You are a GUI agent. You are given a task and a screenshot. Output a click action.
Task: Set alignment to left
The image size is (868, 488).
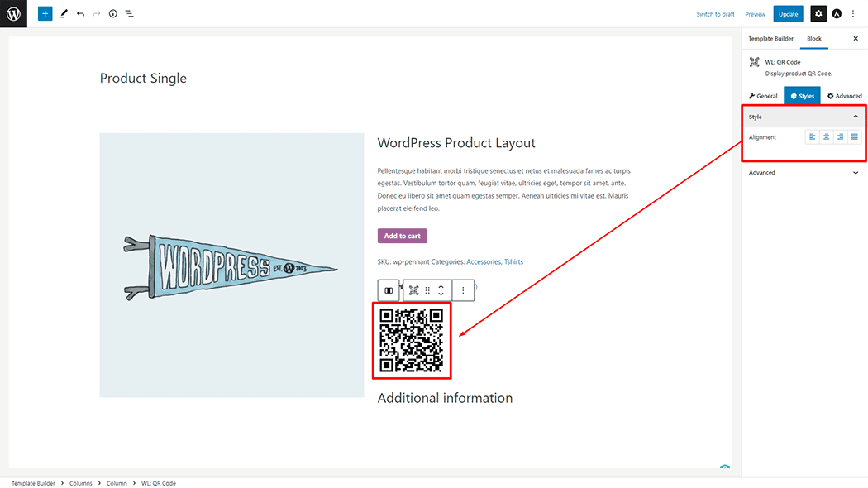pos(813,137)
